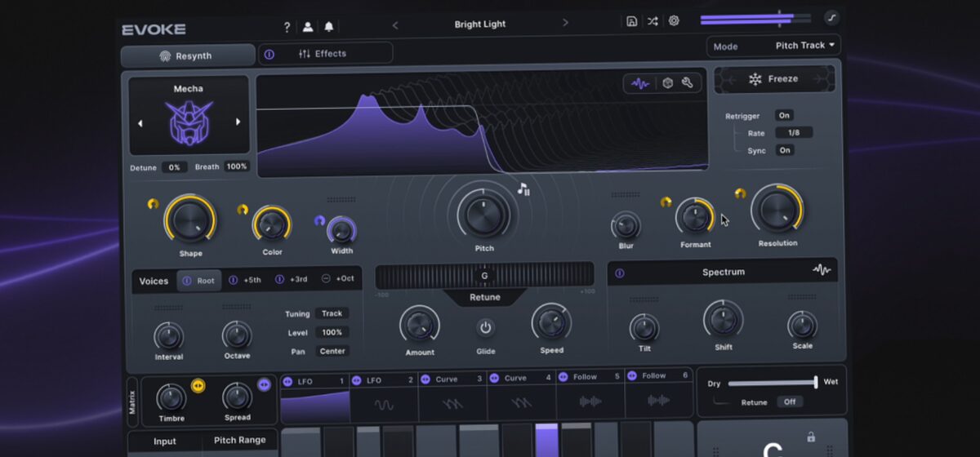Click the purple link icon above Spread
The height and width of the screenshot is (457, 980).
264,384
